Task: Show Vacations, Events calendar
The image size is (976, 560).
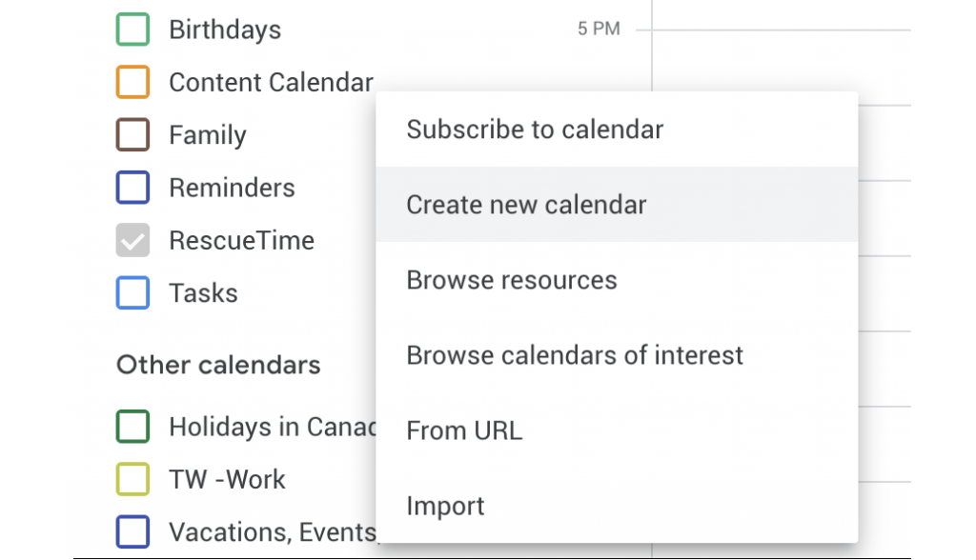Action: (132, 531)
